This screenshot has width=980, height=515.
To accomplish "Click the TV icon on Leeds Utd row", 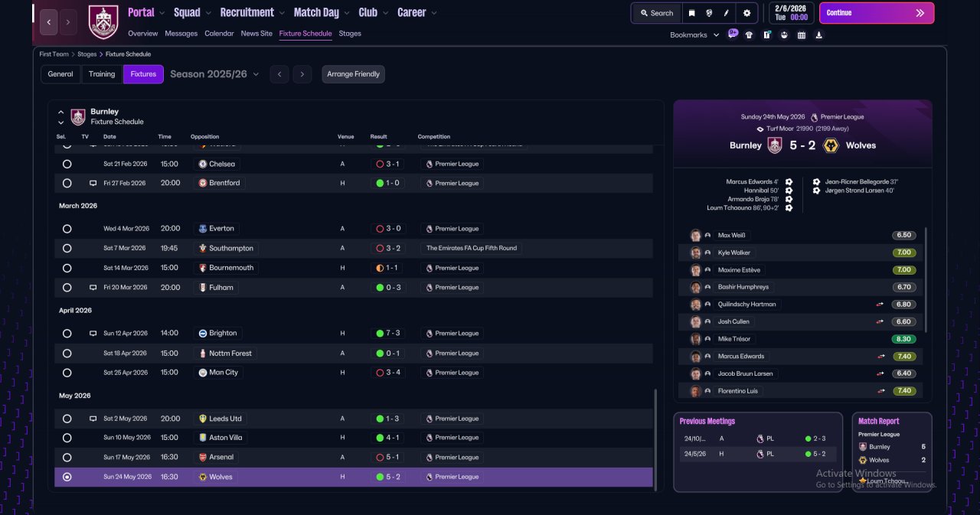I will click(93, 419).
